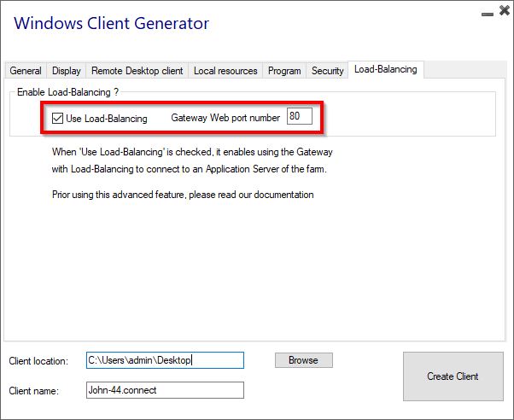The image size is (514, 420).
Task: Click the Create Client button
Action: tap(453, 376)
